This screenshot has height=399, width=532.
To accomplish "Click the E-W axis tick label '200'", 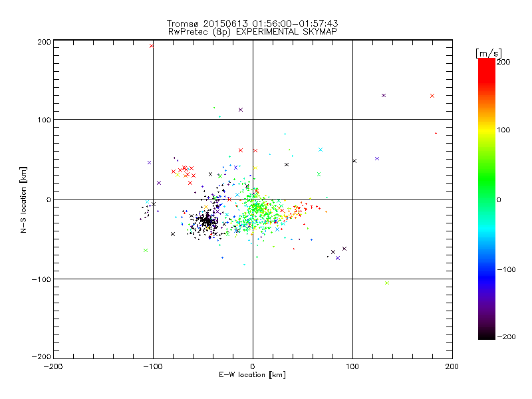I will 452,366.
